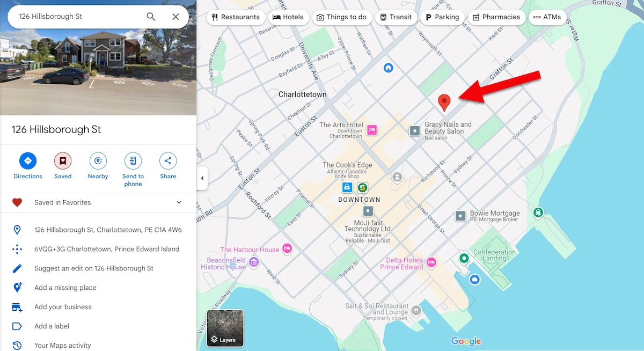Select the Hotels filter chip

click(289, 17)
